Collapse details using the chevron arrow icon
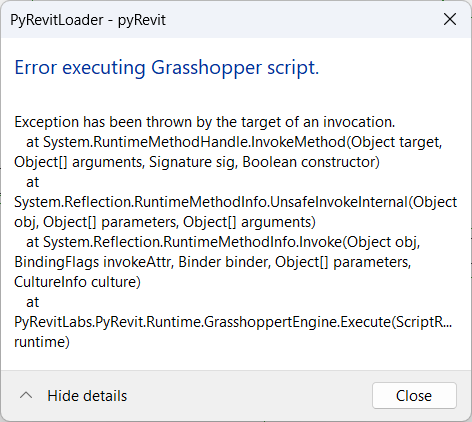Viewport: 472px width, 422px height. click(26, 396)
